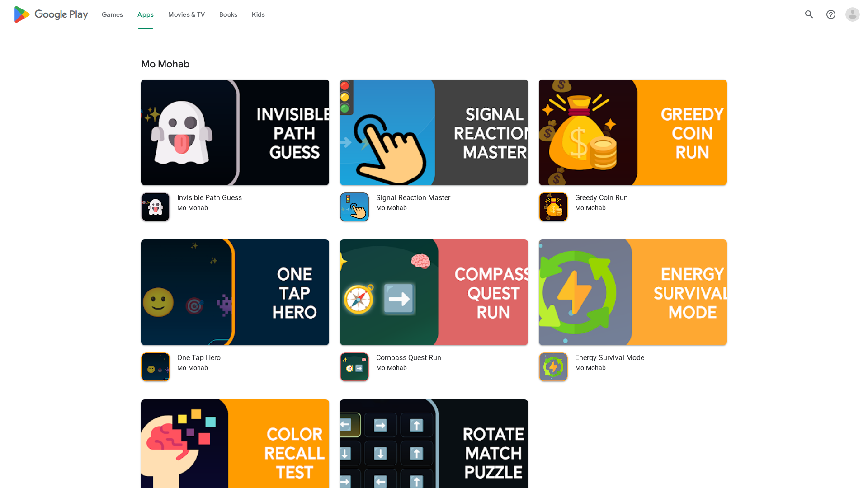Click the Invisible Path Guess banner image
The height and width of the screenshot is (488, 868).
[x=235, y=132]
